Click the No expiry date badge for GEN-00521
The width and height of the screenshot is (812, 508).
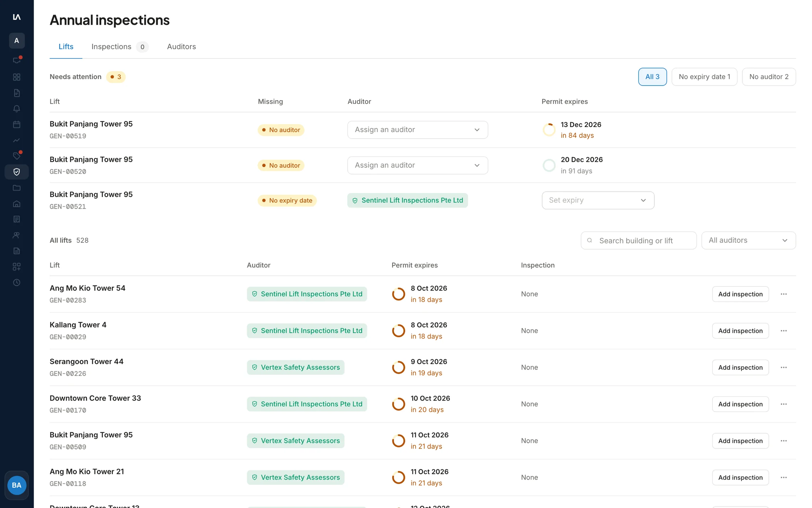pyautogui.click(x=287, y=200)
